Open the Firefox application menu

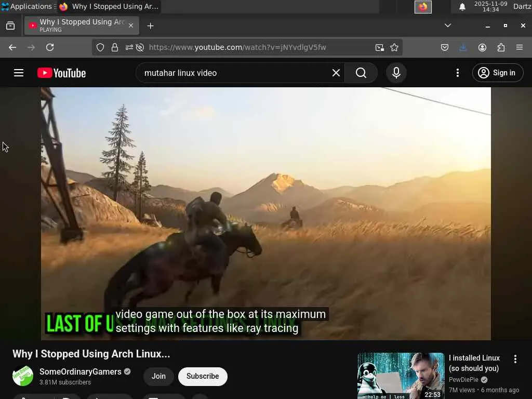point(520,47)
